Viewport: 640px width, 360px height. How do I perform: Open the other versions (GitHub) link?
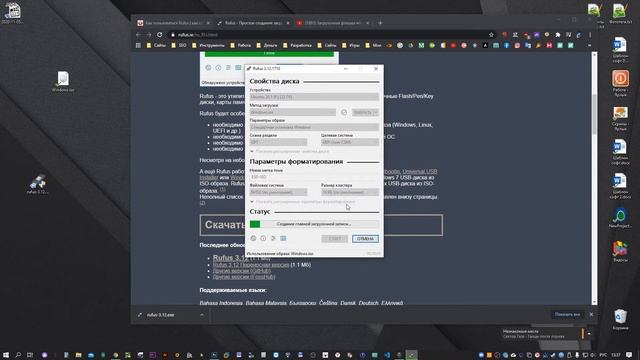click(x=242, y=271)
